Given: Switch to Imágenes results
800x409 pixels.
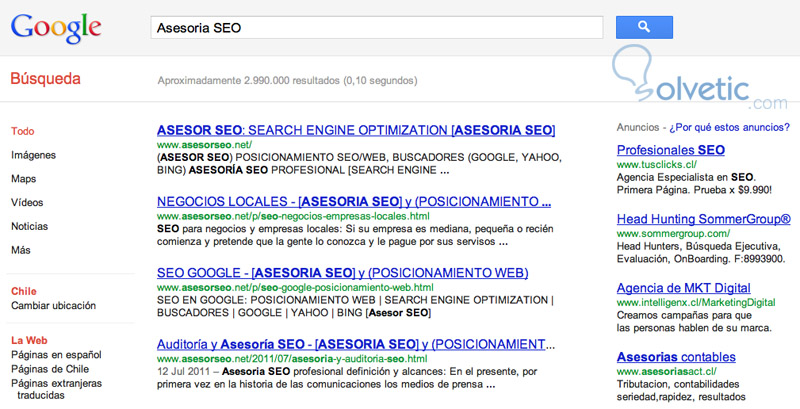Looking at the screenshot, I should point(33,155).
